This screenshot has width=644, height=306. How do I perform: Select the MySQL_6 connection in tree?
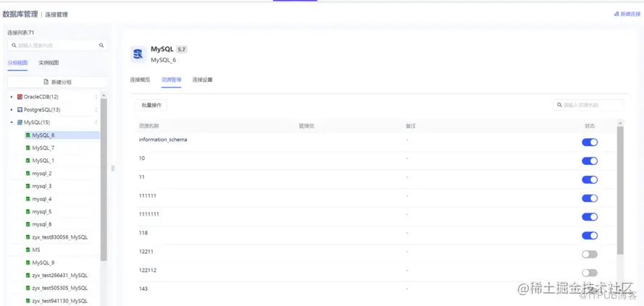pyautogui.click(x=62, y=135)
